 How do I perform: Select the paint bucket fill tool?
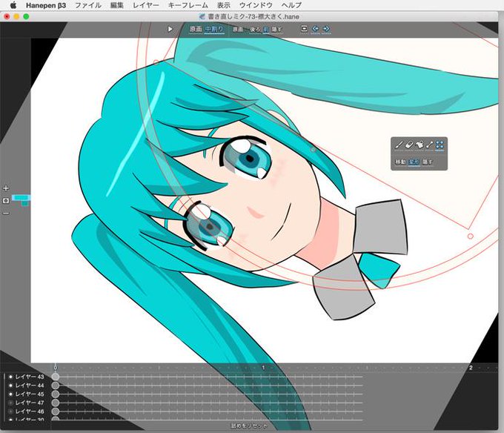(420, 145)
